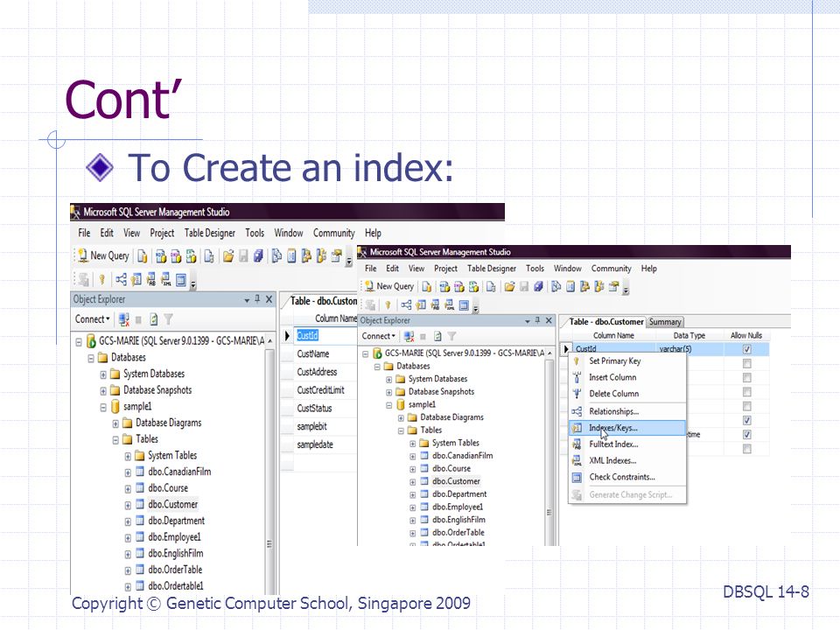840x630 pixels.
Task: Click the Disconnect icon in right Object Explorer
Action: [409, 336]
